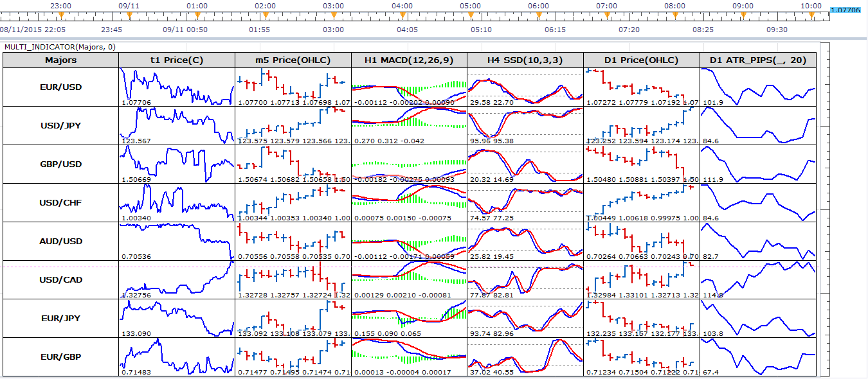Open the EUR/JPY m5 Price candlestick chart

[x=293, y=318]
